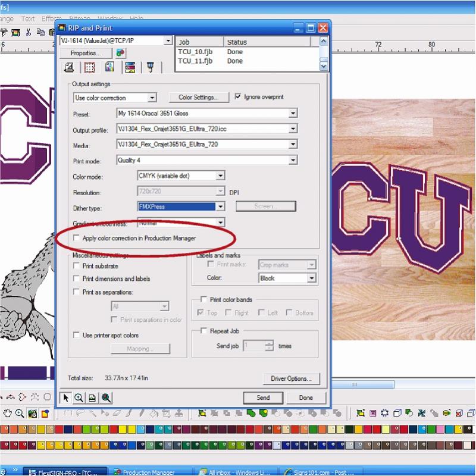476x476 pixels.
Task: Open the Color Adjust tab with stripes icon
Action: coord(130,67)
